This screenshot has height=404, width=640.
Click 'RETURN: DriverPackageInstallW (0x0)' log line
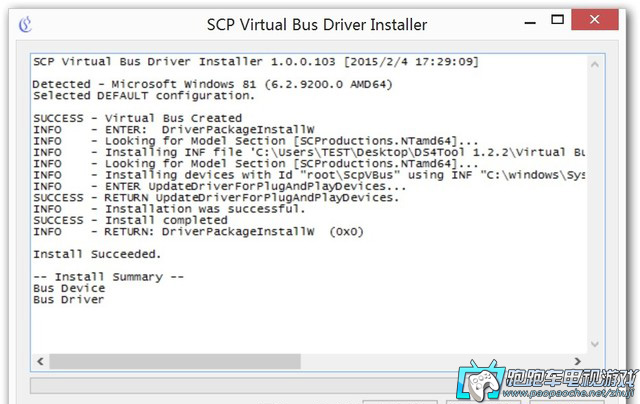pos(198,232)
